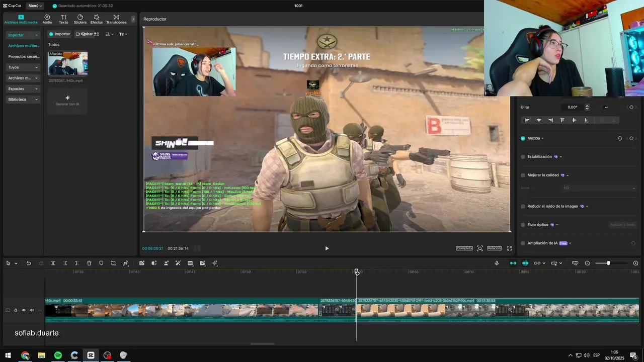Image resolution: width=644 pixels, height=362 pixels.
Task: Align clip to bottom icon
Action: coord(586,120)
